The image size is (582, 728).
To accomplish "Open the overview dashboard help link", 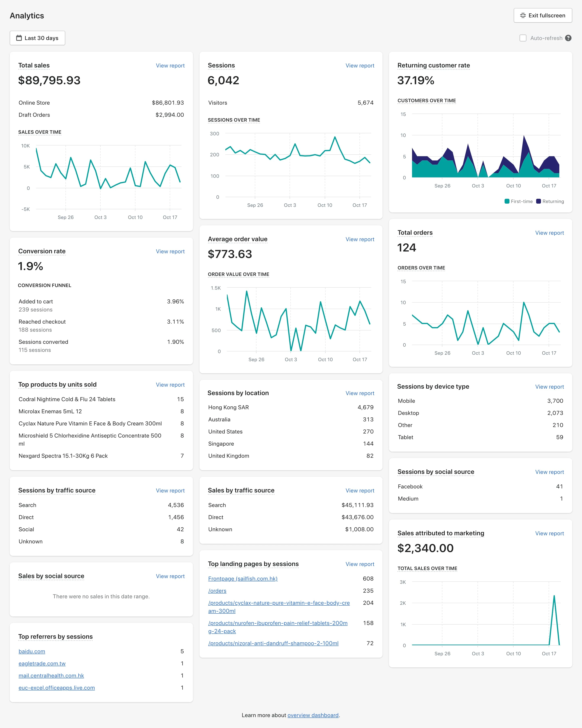I will coord(313,715).
